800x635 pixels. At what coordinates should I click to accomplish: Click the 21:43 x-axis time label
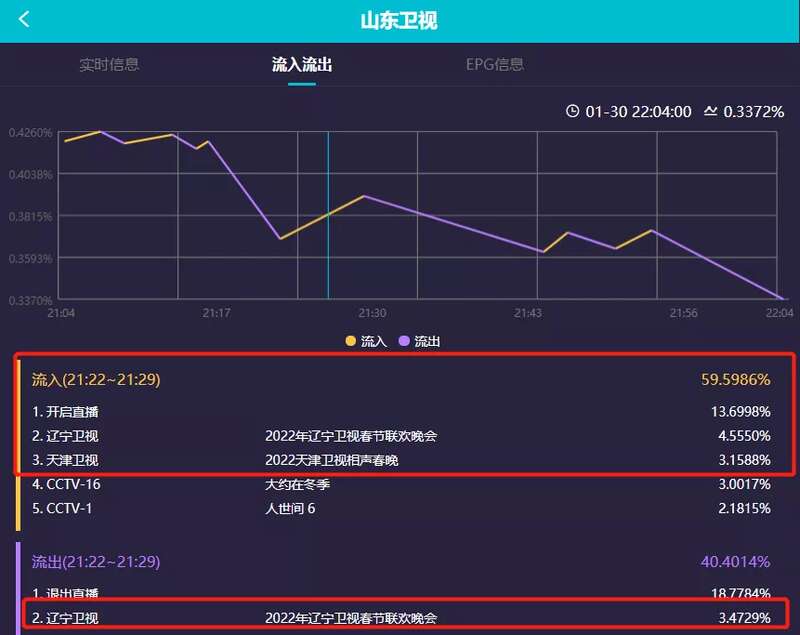(528, 313)
